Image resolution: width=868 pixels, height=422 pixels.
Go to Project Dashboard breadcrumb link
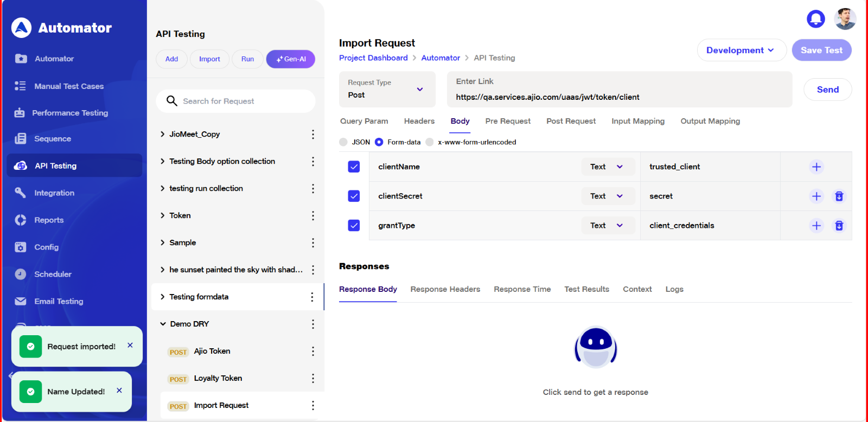click(x=373, y=58)
